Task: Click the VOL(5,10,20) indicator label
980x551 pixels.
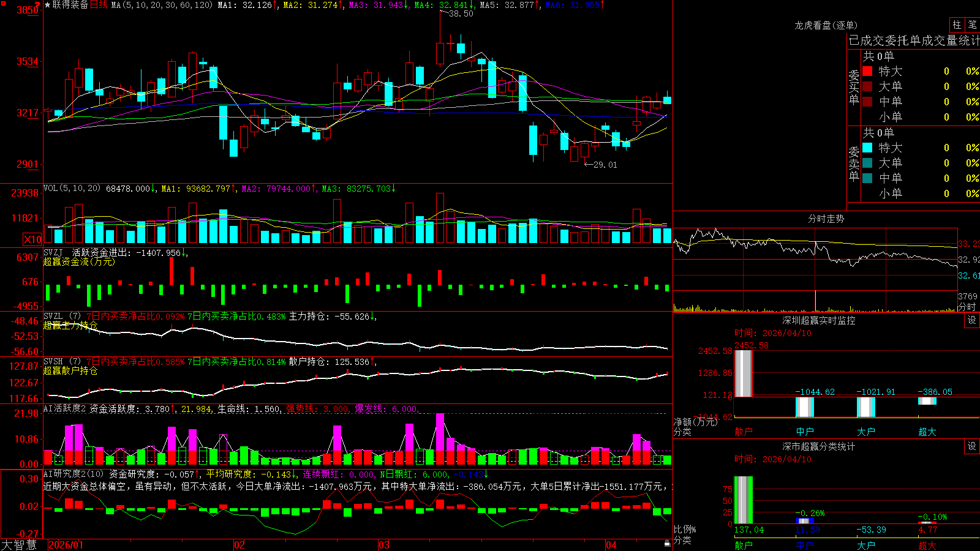Action: pyautogui.click(x=72, y=189)
